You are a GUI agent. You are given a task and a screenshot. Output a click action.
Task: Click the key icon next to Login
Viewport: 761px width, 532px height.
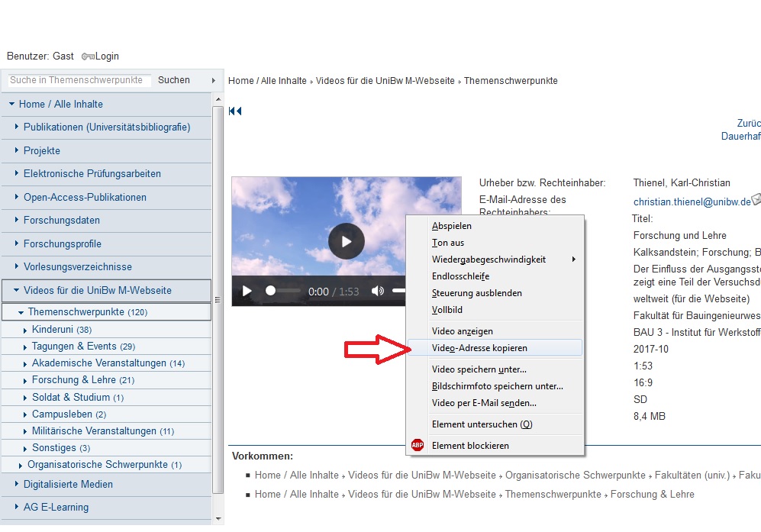pos(87,56)
